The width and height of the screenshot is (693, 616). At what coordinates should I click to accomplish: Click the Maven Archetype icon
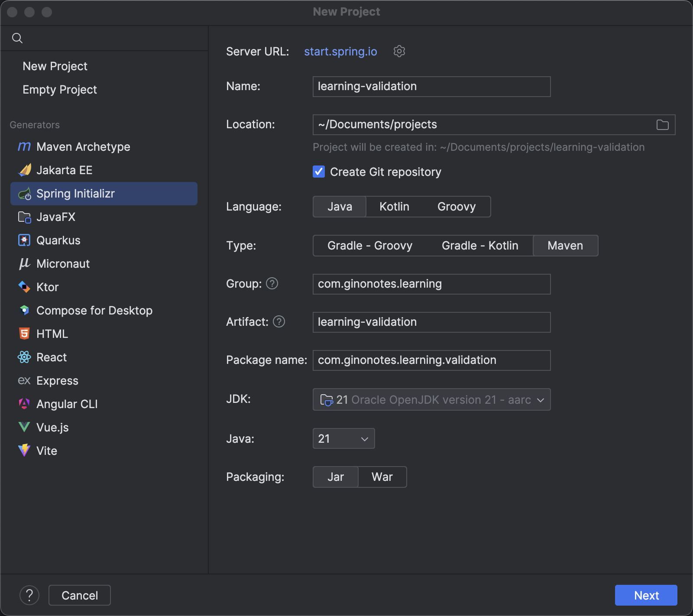click(x=24, y=147)
